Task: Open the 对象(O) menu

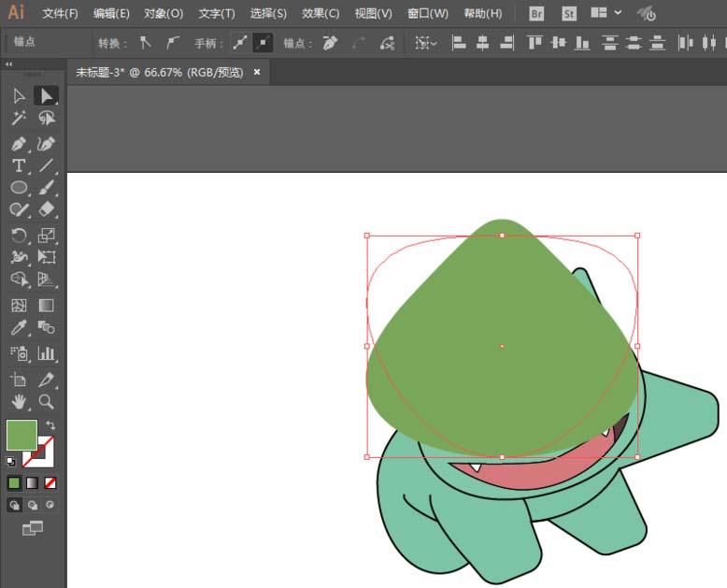Action: [164, 13]
